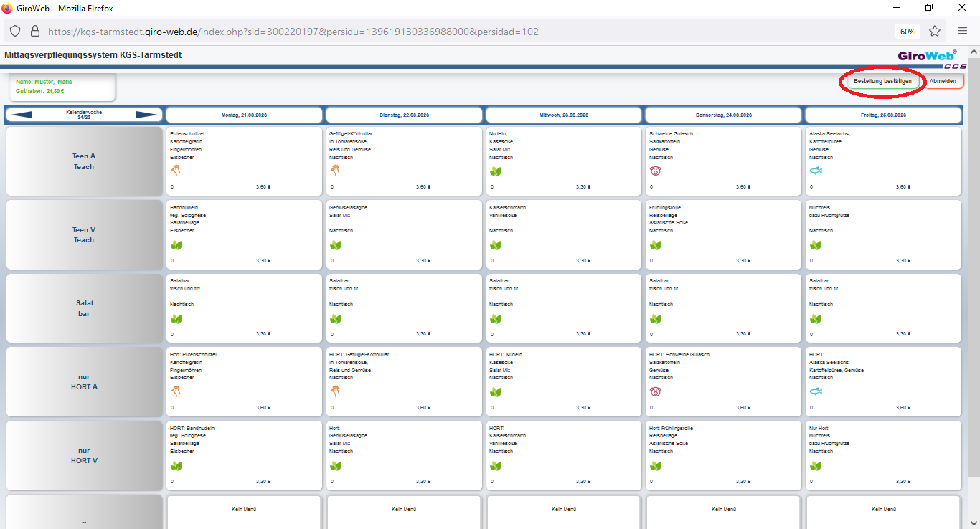The image size is (980, 529).
Task: Click Kein Menü text under Freitag column
Action: pyautogui.click(x=884, y=509)
